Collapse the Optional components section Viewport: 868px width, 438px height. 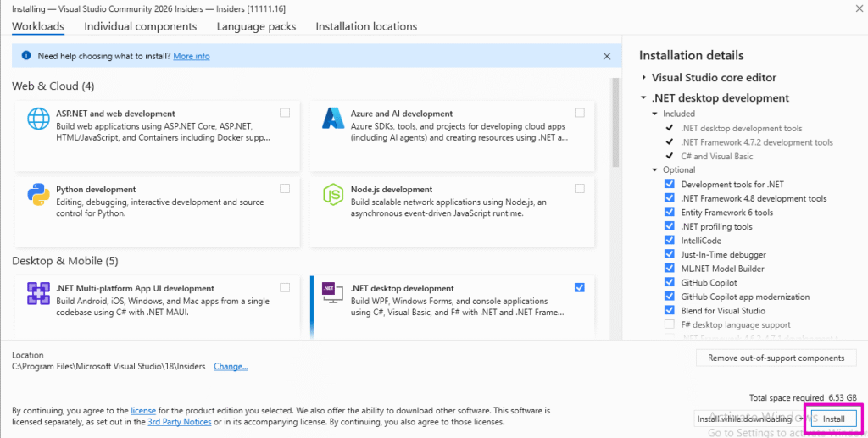654,170
